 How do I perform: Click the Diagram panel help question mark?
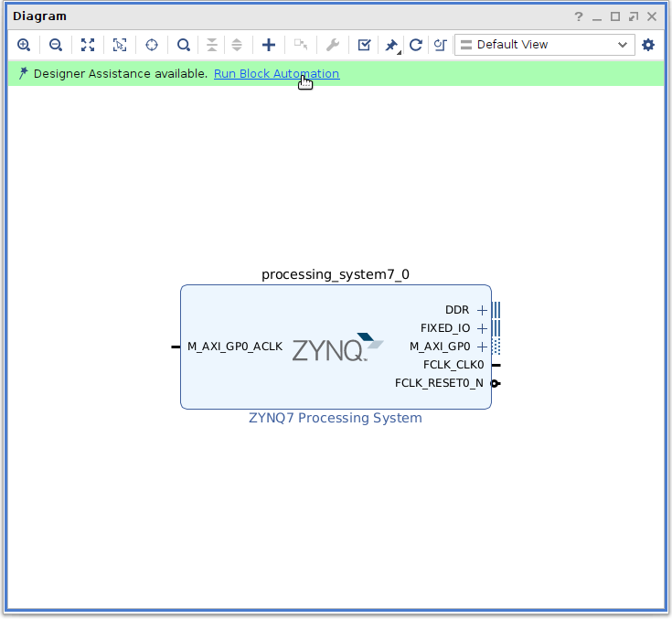click(578, 17)
